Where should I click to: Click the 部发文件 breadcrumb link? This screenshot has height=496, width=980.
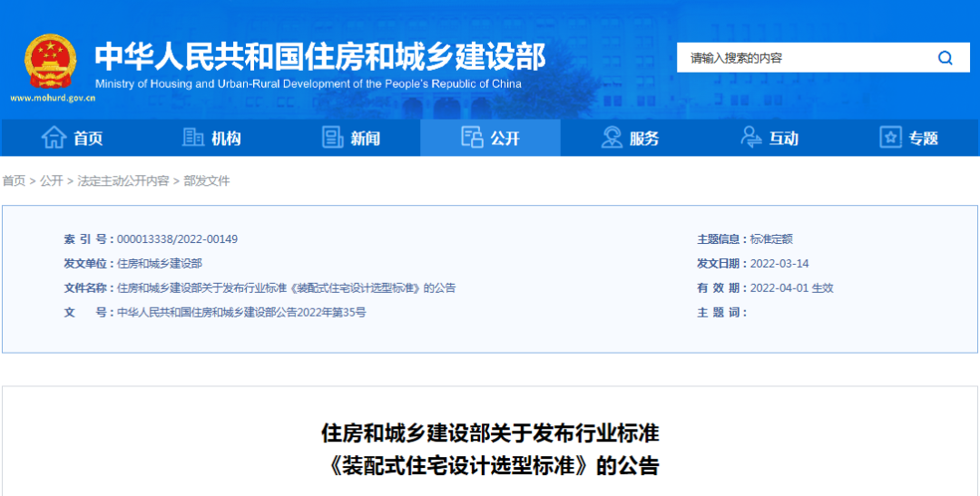(x=206, y=181)
